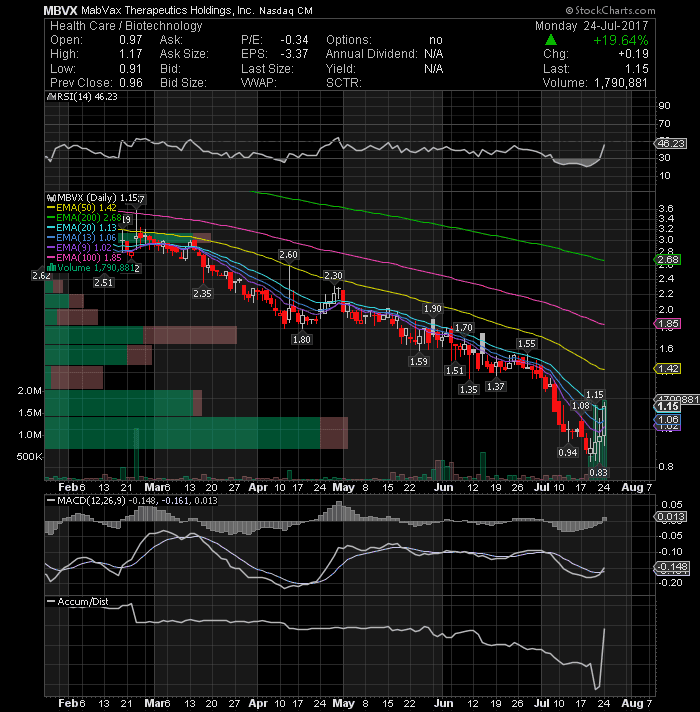Click the 'VWAP:' label
The height and width of the screenshot is (712, 700).
click(x=259, y=83)
